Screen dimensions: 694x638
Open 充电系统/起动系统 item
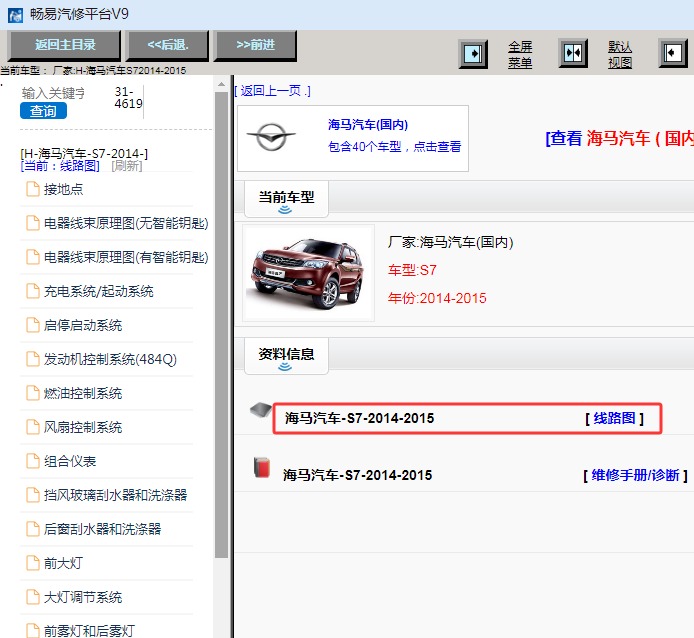click(x=98, y=291)
